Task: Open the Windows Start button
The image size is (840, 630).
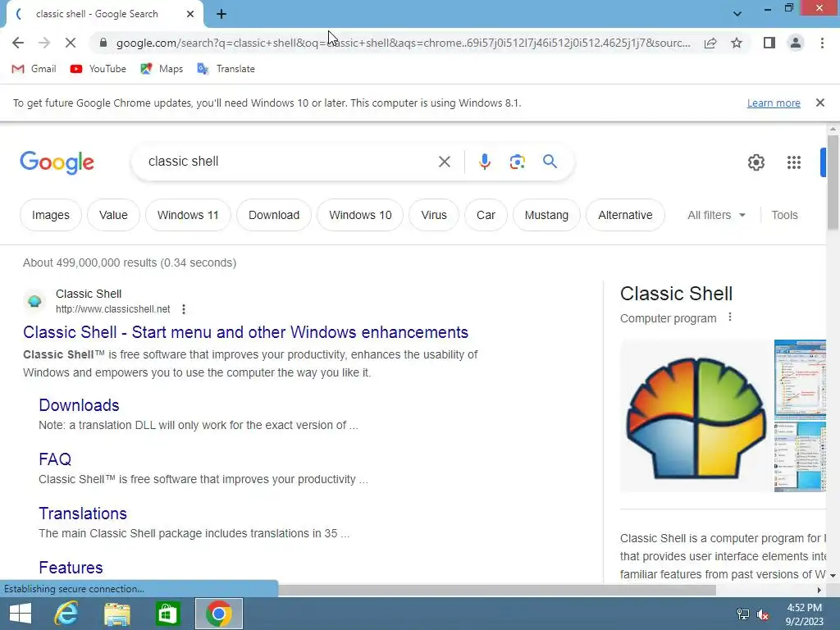Action: [21, 614]
